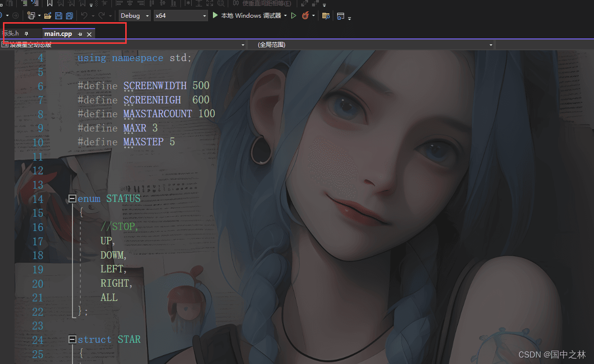
Task: Click the RIGHT enum value
Action: (117, 283)
